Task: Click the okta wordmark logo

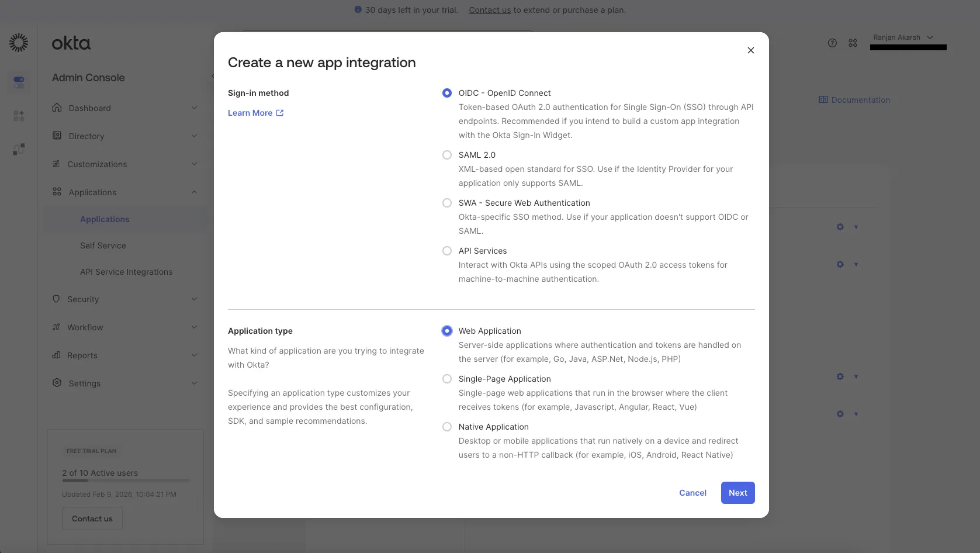Action: (71, 43)
